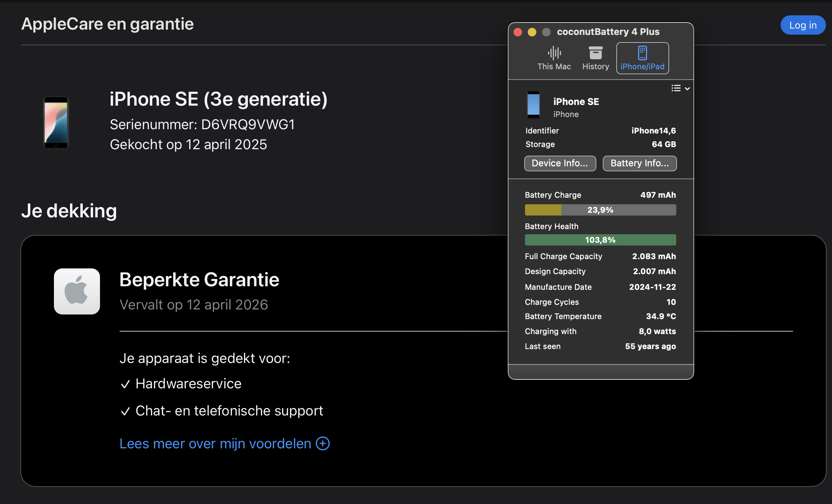Close the coconutBattery window with red button
832x504 pixels.
click(x=518, y=32)
